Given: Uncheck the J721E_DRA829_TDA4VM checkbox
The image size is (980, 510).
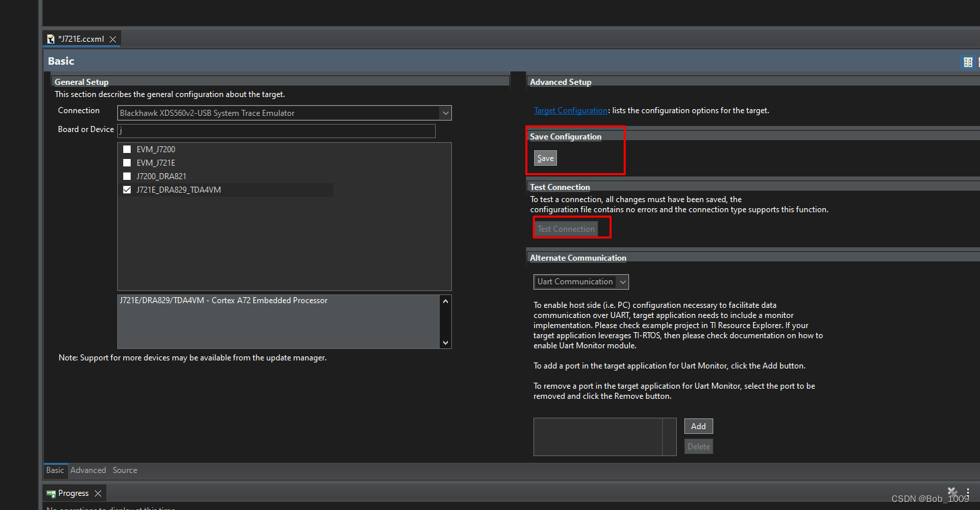Looking at the screenshot, I should 127,190.
